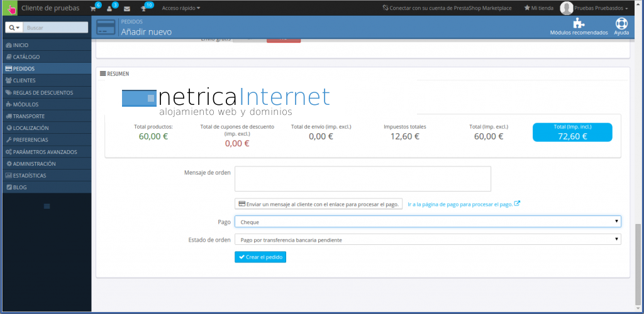Viewport: 644px width, 314px height.
Task: Click the Impuestos totales 12,60 € value
Action: pos(404,136)
